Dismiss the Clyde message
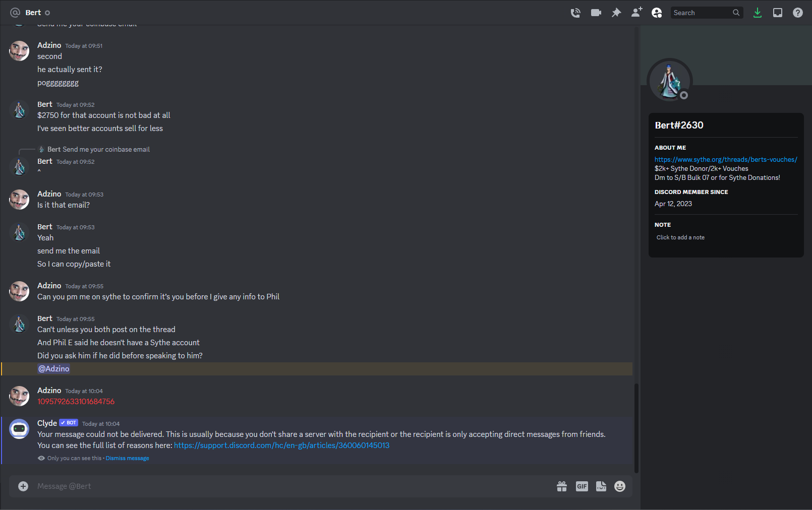This screenshot has width=812, height=510. (x=127, y=458)
